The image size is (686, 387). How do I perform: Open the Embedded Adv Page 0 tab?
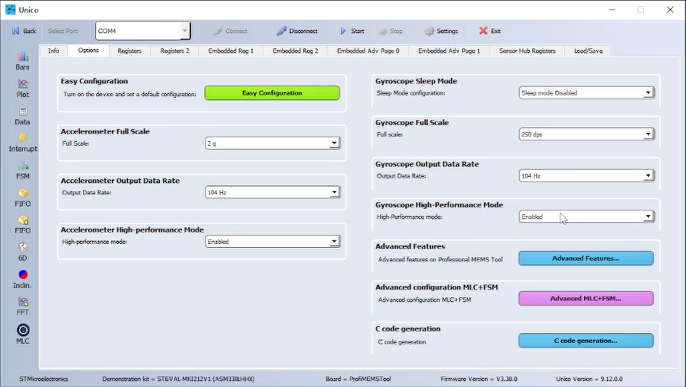368,51
